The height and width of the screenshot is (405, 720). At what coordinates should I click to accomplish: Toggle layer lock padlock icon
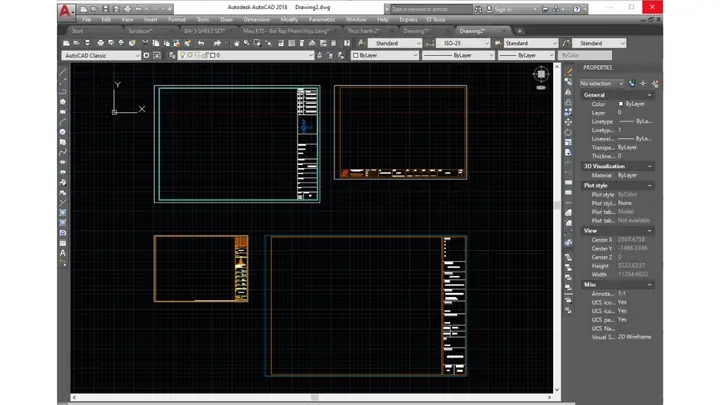[205, 55]
